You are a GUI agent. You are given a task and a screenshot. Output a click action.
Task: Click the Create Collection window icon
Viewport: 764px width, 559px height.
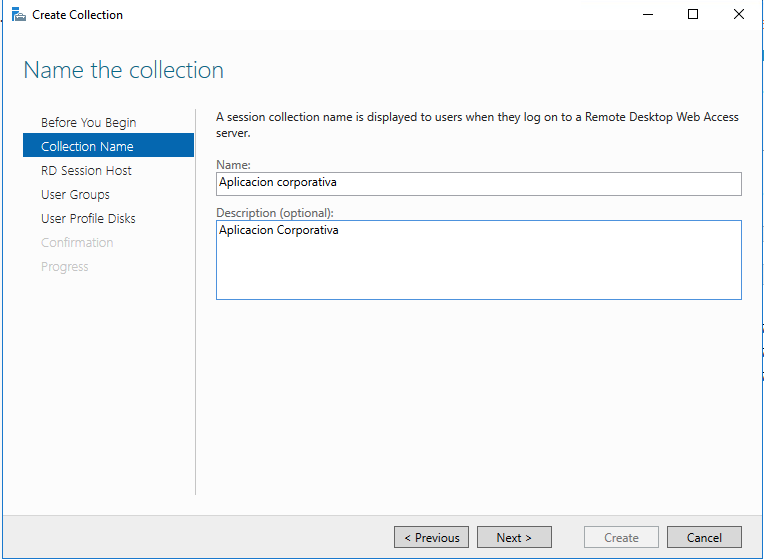(x=19, y=15)
